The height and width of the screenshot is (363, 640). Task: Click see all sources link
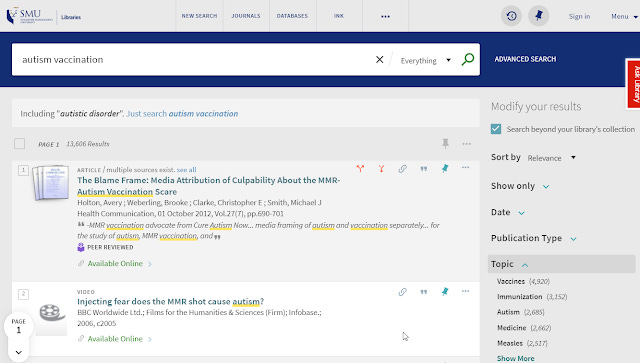[x=187, y=169]
